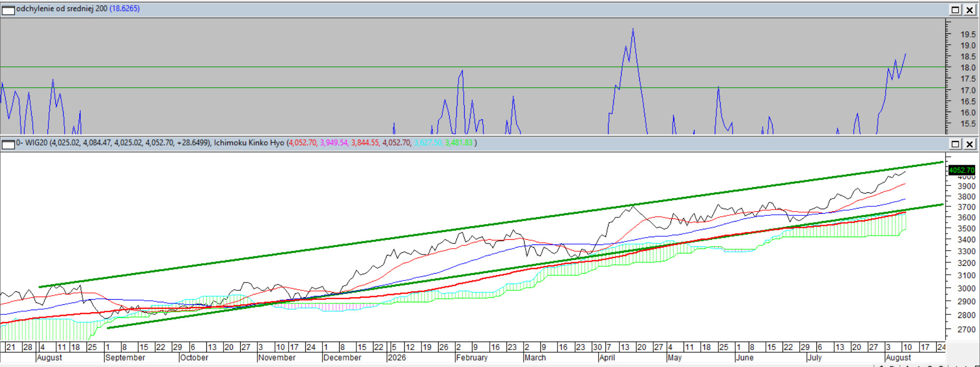Click the March label on the time axis

(535, 358)
